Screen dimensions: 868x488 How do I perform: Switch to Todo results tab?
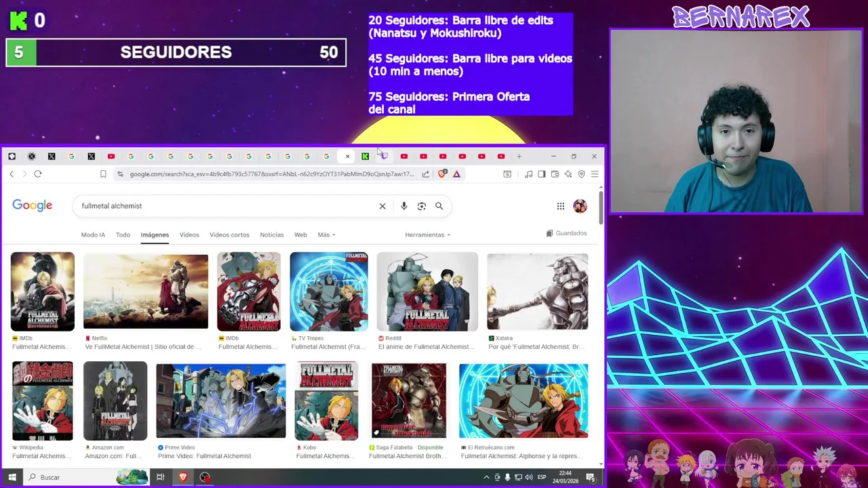[x=123, y=235]
